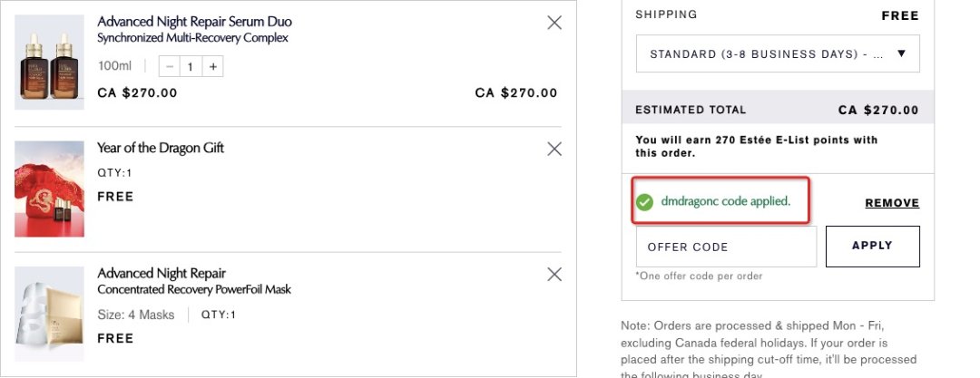The height and width of the screenshot is (378, 980).
Task: Decrease Serum Duo quantity with minus button
Action: (170, 66)
